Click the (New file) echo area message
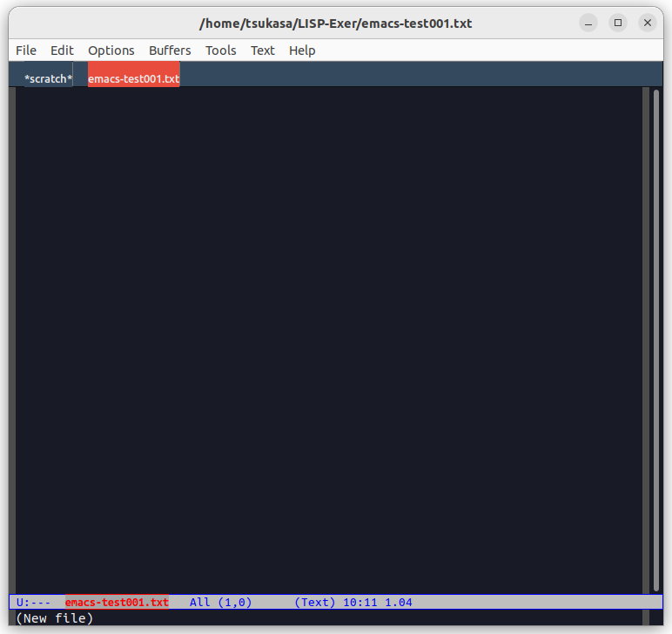This screenshot has width=672, height=634. [x=55, y=618]
